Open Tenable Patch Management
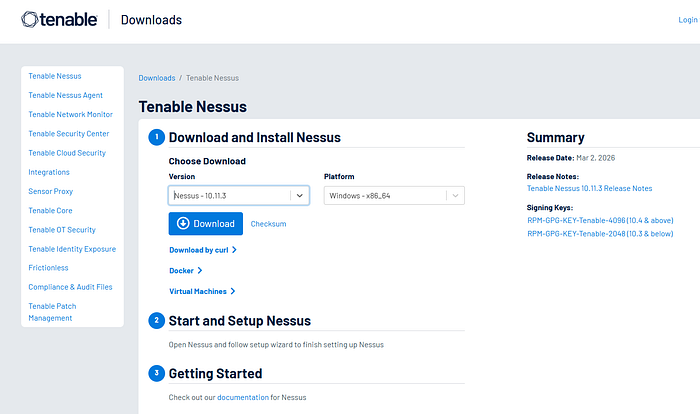The image size is (700, 414). point(52,312)
